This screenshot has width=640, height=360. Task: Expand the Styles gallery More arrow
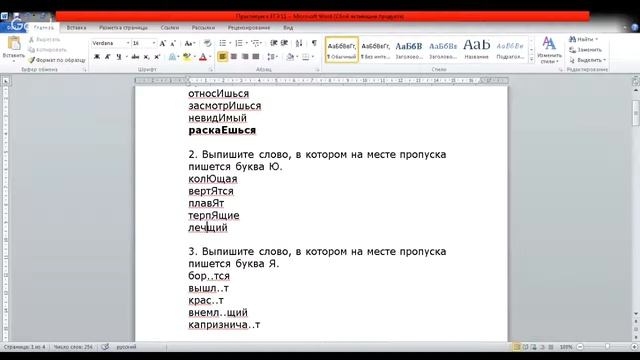(x=531, y=60)
